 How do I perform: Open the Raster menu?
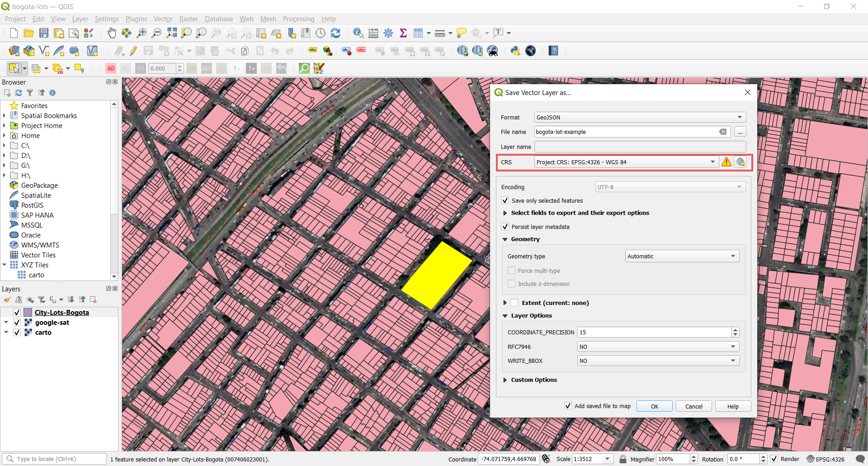pyautogui.click(x=189, y=19)
